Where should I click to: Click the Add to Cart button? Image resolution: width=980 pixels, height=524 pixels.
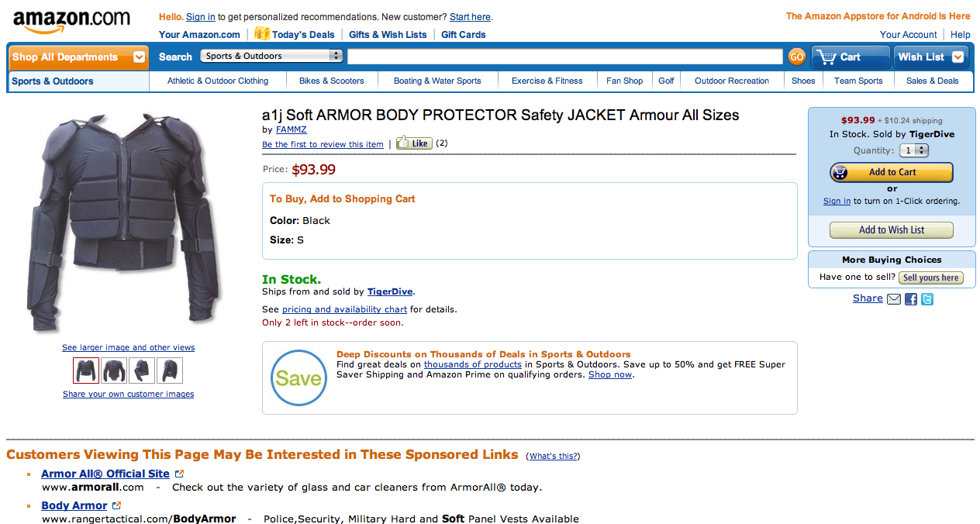[x=892, y=172]
